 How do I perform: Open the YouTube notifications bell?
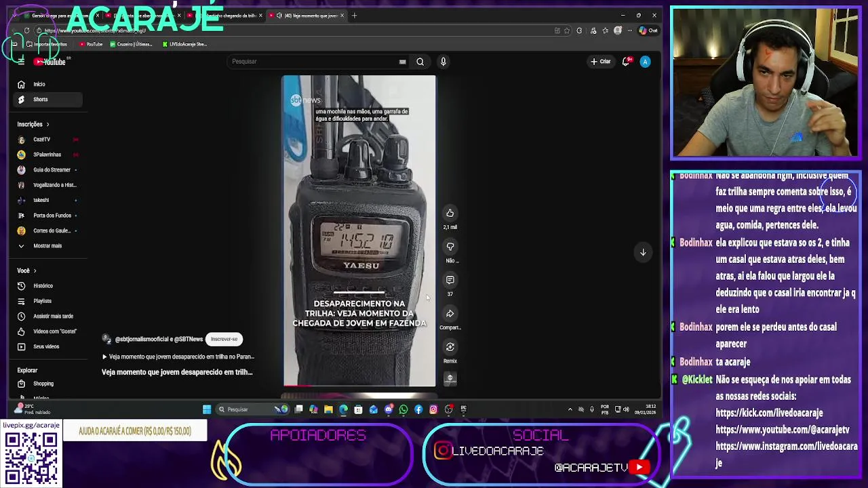click(x=626, y=62)
